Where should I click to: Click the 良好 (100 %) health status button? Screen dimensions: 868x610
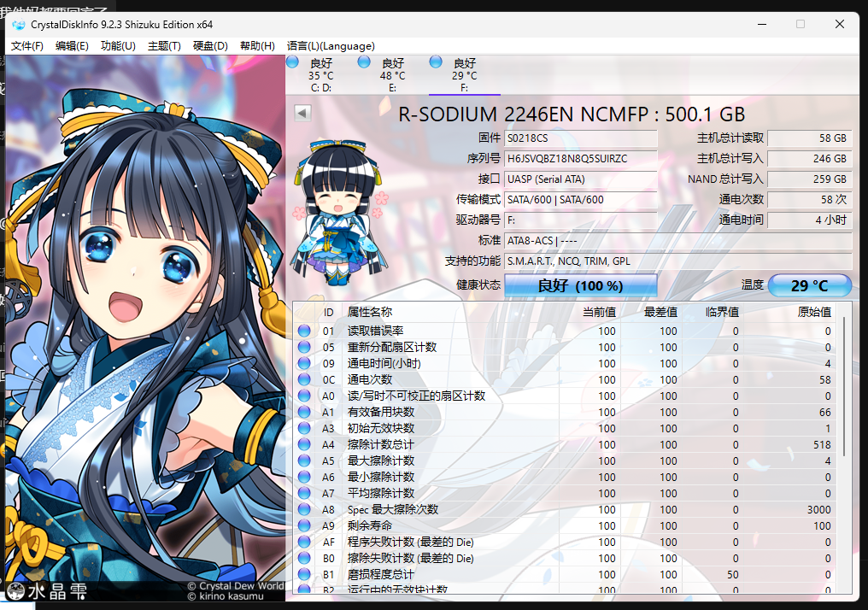tap(581, 285)
